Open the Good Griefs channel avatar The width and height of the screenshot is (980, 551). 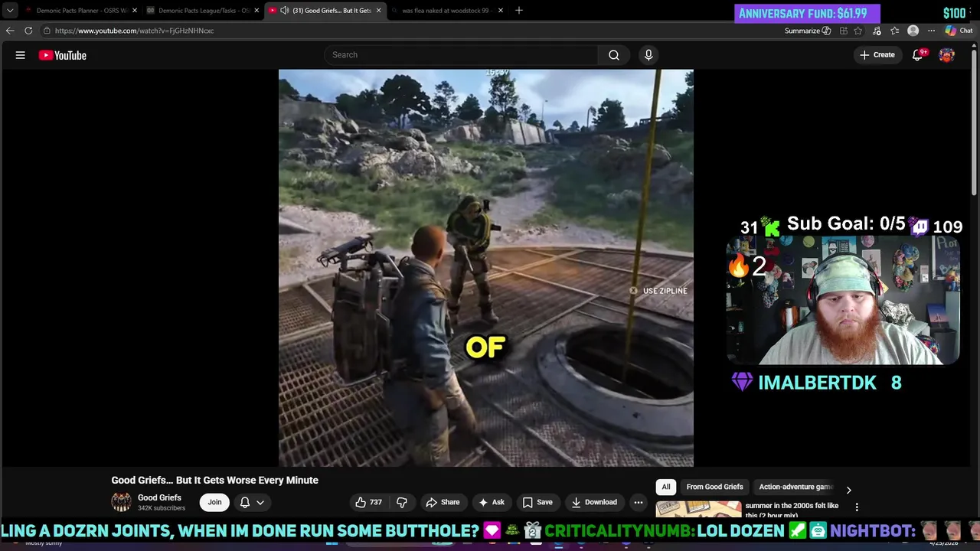click(x=121, y=502)
